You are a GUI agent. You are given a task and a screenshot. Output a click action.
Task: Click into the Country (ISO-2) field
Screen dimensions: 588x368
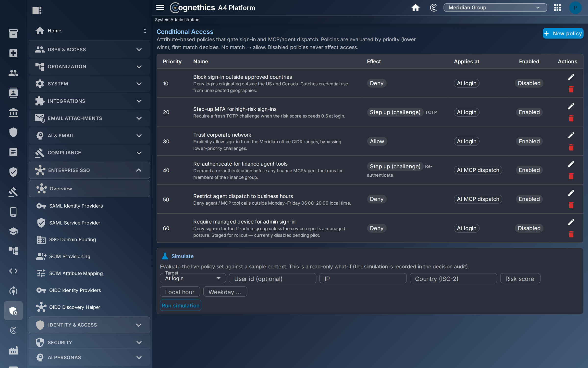click(x=453, y=278)
